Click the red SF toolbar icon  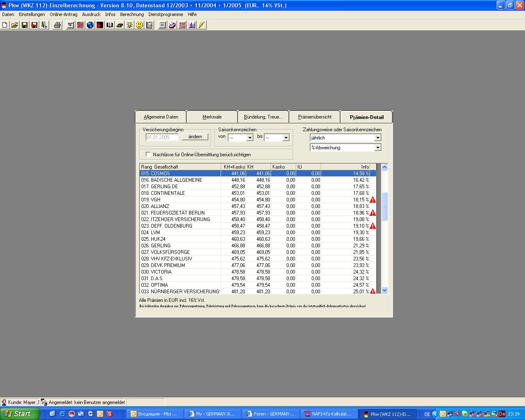[x=80, y=25]
